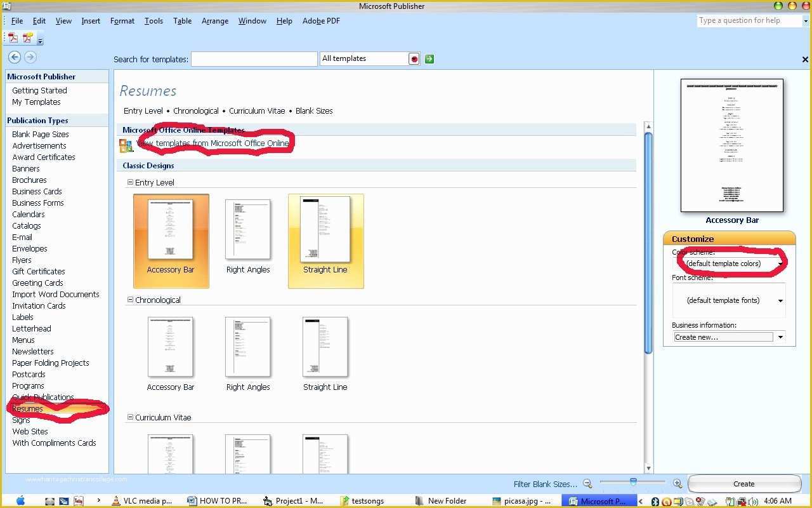Select Newsletters publication type
Screen dimensions: 812x508
(33, 351)
